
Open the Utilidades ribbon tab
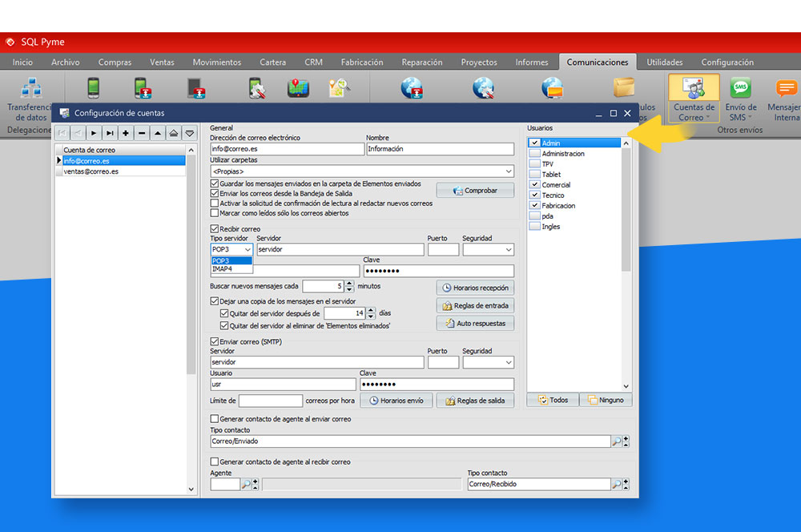[x=665, y=62]
